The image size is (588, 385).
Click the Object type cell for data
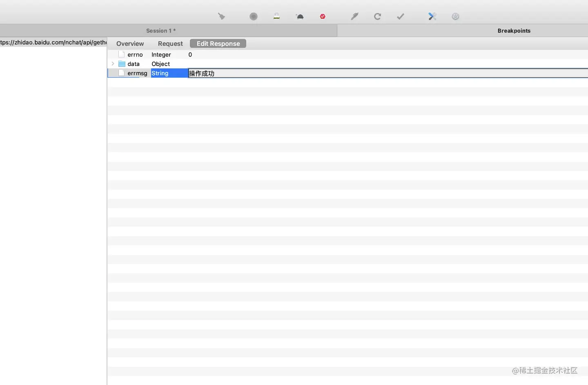click(x=160, y=64)
